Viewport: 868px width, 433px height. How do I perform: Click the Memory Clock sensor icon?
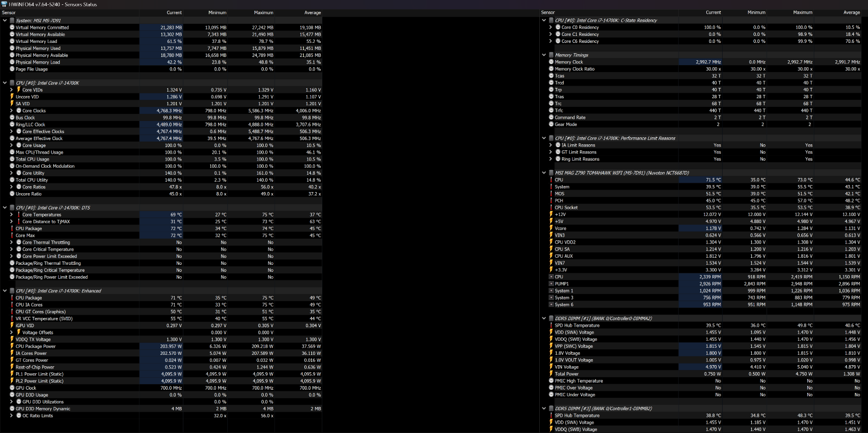coord(551,62)
